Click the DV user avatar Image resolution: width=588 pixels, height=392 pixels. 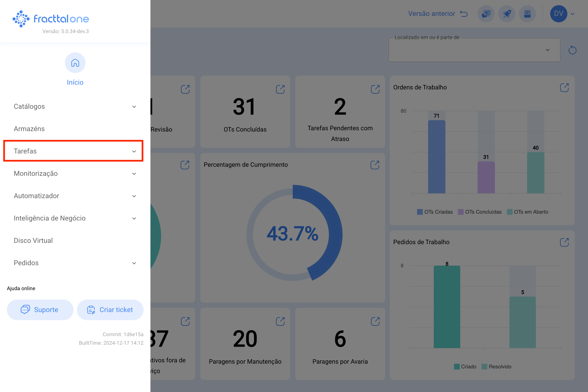pyautogui.click(x=559, y=14)
